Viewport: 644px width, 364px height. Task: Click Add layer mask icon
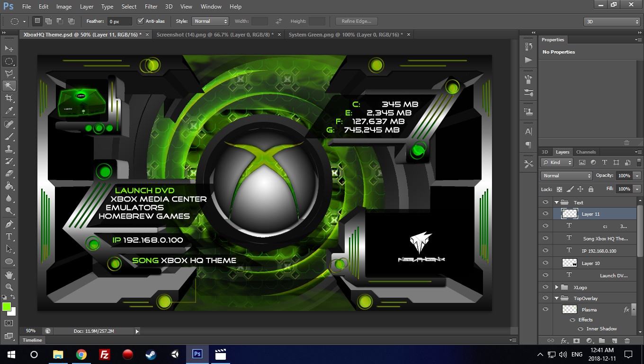coord(576,340)
